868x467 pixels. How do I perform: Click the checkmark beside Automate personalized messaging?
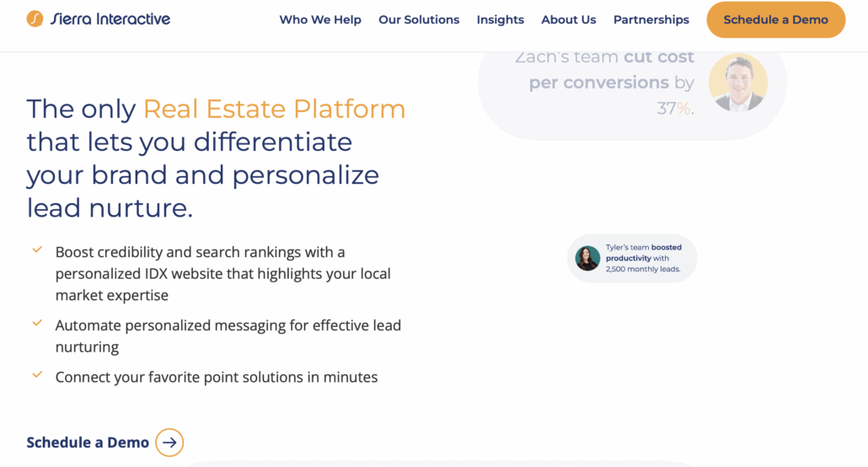[x=37, y=323]
